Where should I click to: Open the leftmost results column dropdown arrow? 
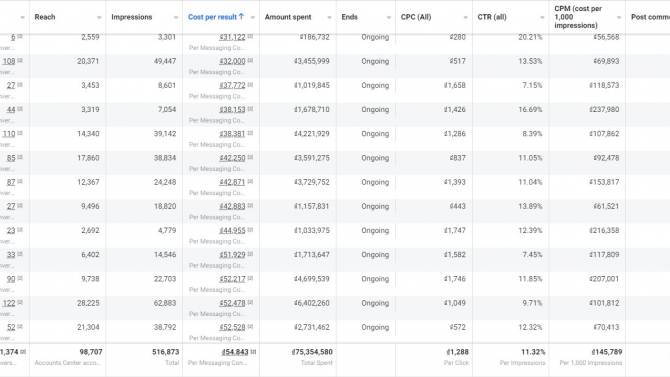tap(22, 18)
